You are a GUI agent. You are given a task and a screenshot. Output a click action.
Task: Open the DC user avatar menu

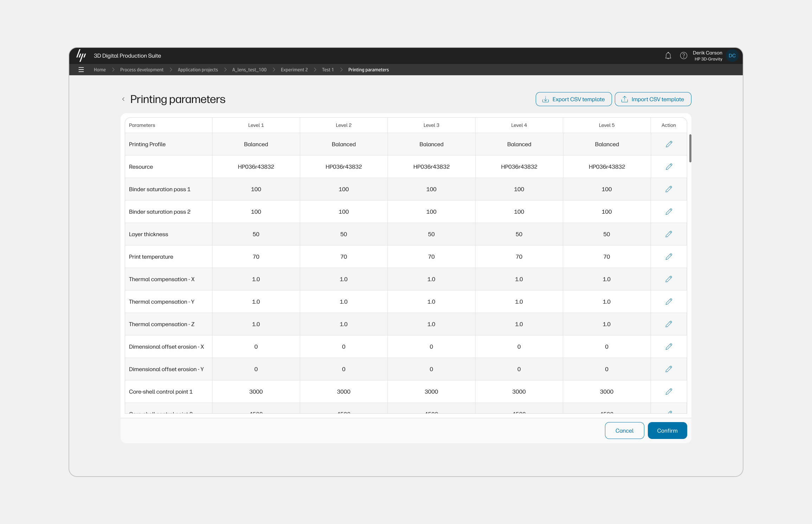[x=732, y=56]
